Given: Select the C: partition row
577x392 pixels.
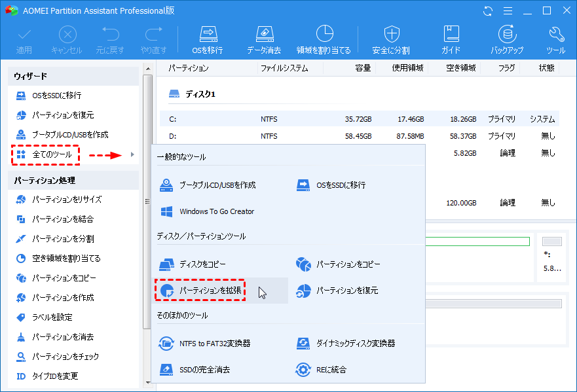Looking at the screenshot, I should (x=360, y=119).
